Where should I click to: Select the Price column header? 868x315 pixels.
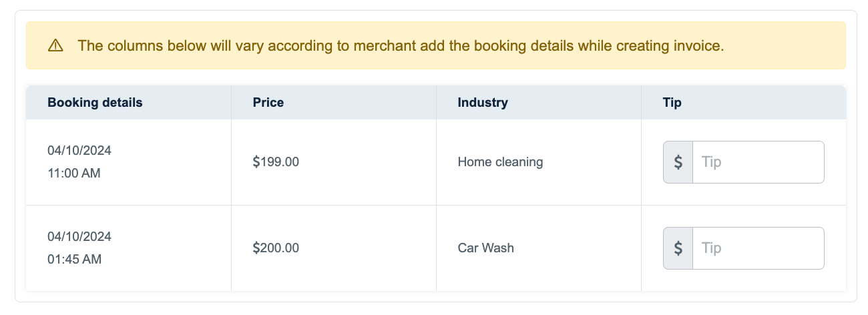tap(268, 103)
